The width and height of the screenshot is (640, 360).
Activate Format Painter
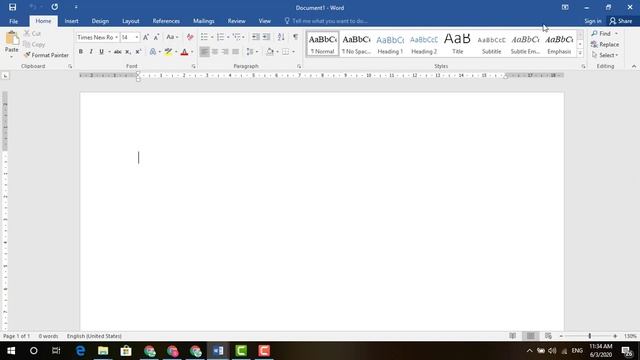click(x=46, y=55)
